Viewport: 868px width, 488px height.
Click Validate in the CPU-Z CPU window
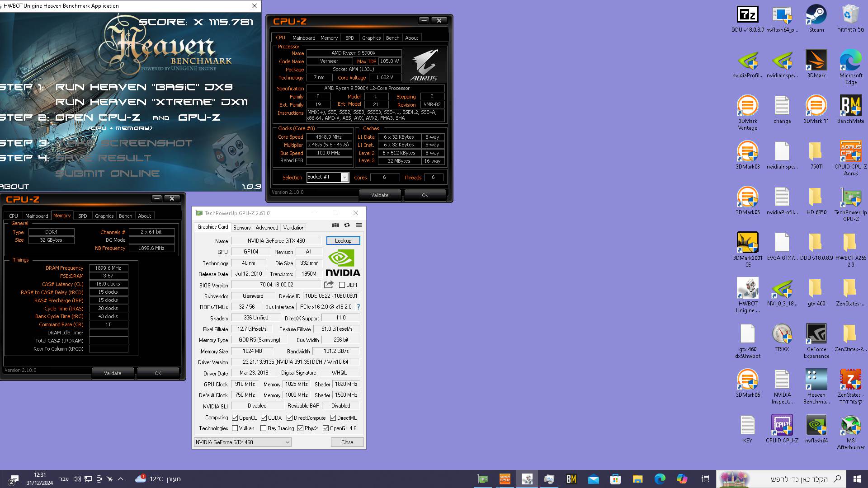coord(380,195)
